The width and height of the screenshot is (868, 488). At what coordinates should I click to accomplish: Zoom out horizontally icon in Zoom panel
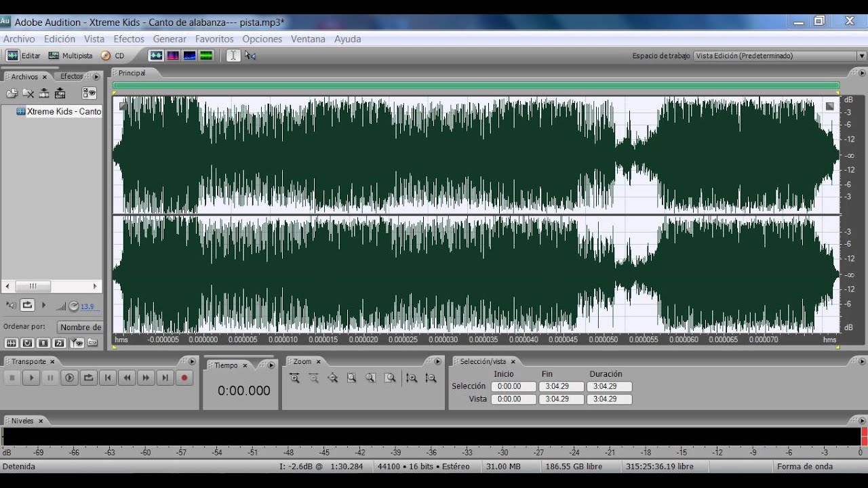pyautogui.click(x=313, y=378)
